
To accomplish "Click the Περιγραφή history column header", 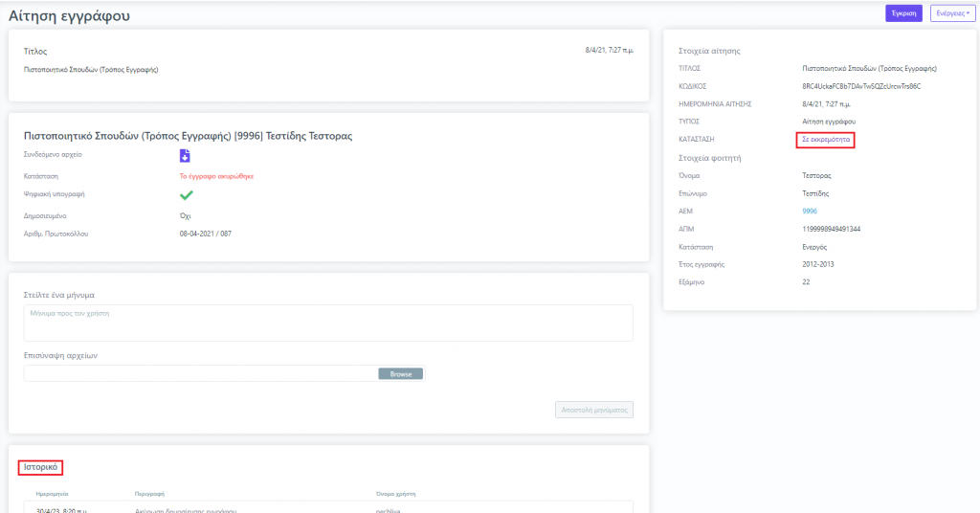I will 149,494.
